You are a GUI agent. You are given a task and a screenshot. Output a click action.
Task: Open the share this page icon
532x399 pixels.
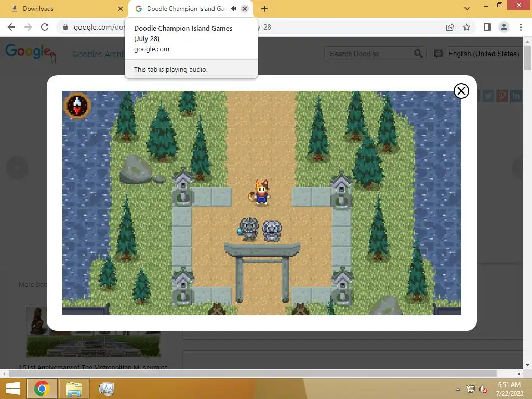[x=450, y=27]
